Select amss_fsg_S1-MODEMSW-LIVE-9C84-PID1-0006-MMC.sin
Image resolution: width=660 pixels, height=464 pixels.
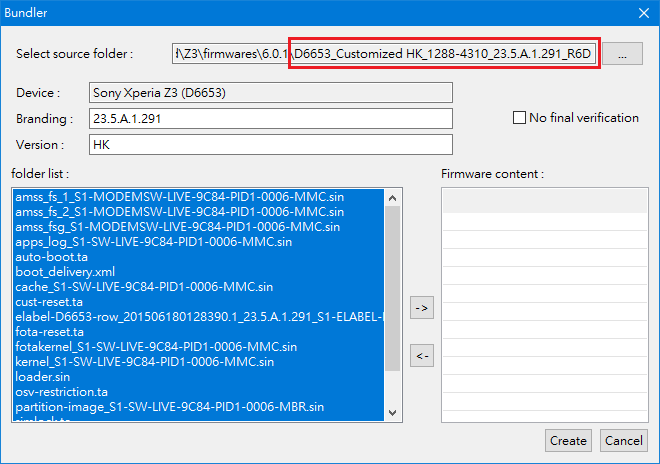click(198, 227)
